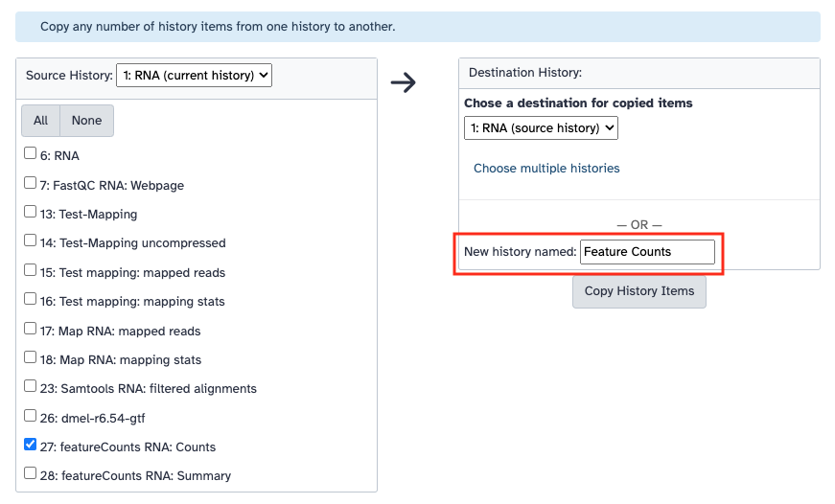Check '18: Map RNA: mapping stats'
The height and width of the screenshot is (504, 835).
tap(31, 358)
